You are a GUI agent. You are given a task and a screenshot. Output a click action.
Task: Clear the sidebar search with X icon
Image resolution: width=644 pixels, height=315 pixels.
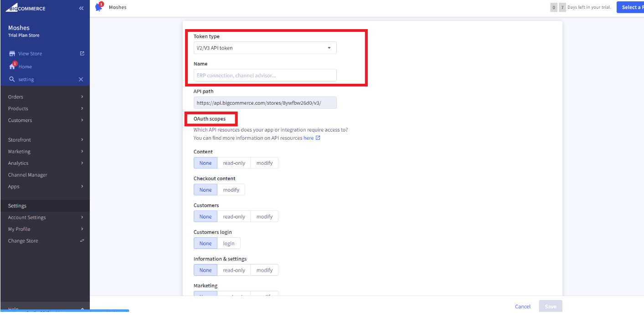[x=81, y=79]
